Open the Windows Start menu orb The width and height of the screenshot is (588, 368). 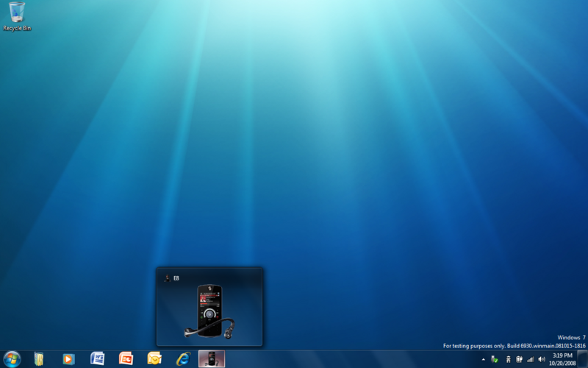[12, 358]
